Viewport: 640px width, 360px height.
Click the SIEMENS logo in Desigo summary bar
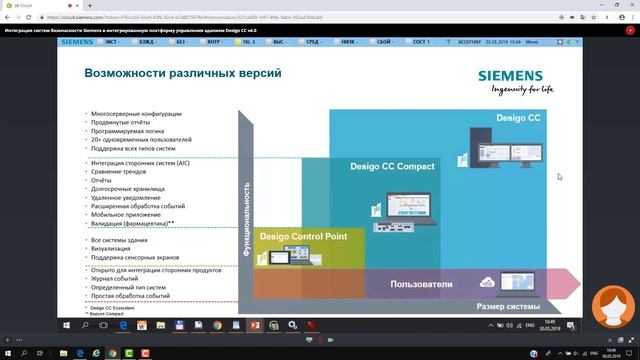click(77, 42)
